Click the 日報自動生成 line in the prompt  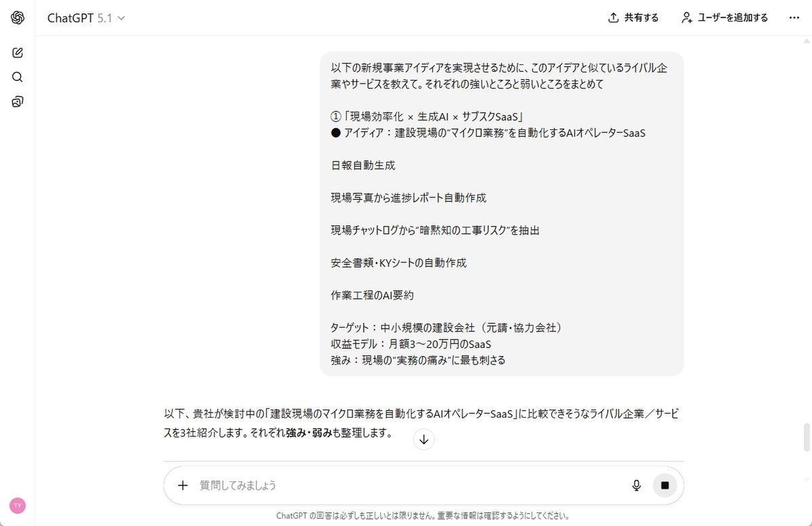point(363,165)
